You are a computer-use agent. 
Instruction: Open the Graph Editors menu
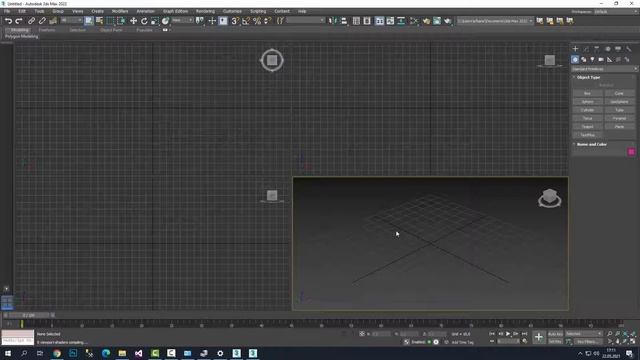tap(176, 11)
